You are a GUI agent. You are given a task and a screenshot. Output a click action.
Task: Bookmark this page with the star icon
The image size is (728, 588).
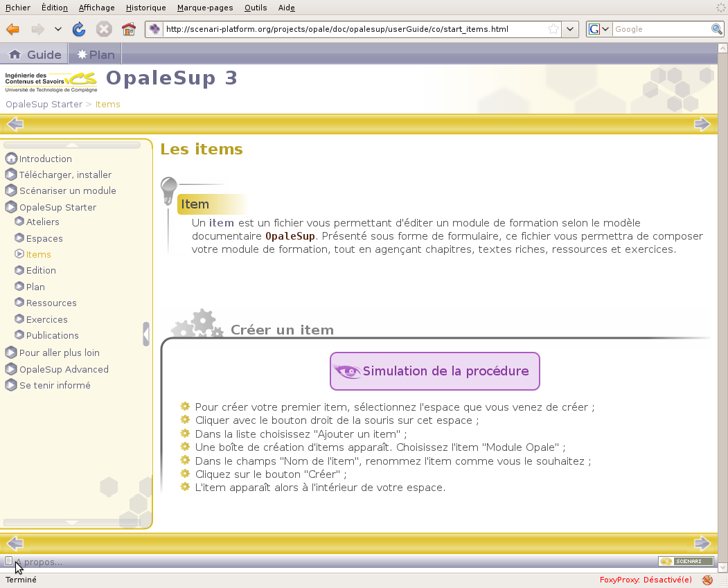[553, 29]
